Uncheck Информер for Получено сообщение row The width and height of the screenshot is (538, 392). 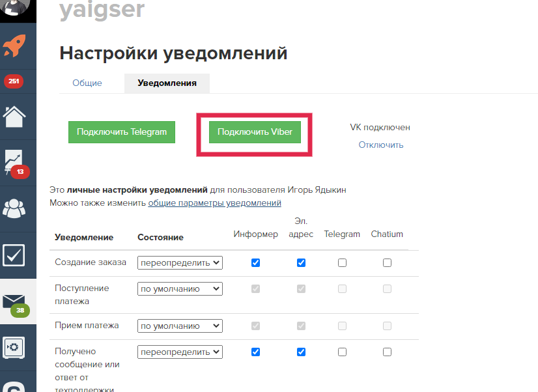[x=255, y=352]
